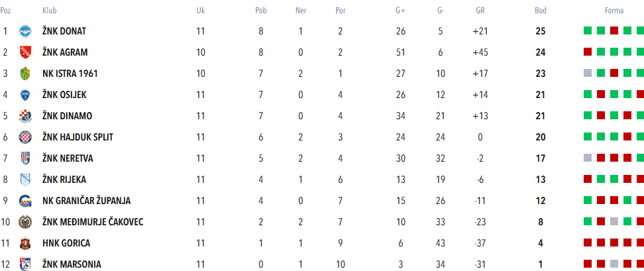Click the ŽNK Dinamo club crest
The image size is (644, 271).
25,116
